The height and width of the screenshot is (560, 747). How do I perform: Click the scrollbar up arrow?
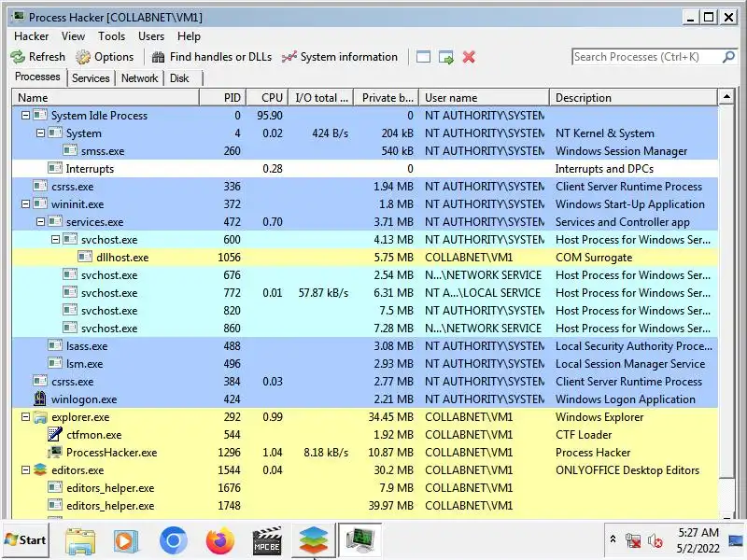pyautogui.click(x=726, y=97)
